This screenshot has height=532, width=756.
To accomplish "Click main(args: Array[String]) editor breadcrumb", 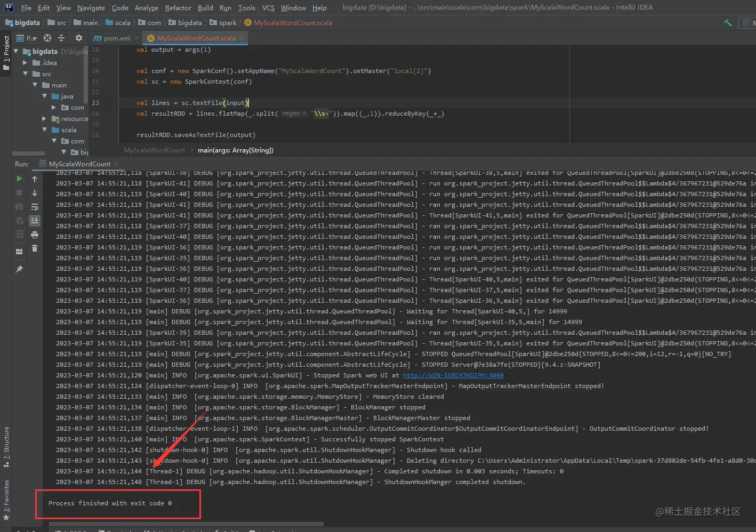I will pyautogui.click(x=236, y=150).
